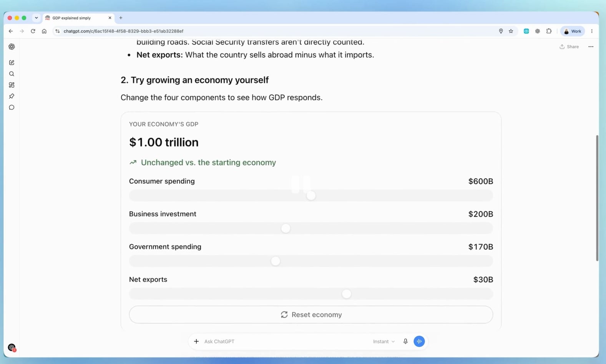Viewport: 606px width, 364px height.
Task: Click 'Unchanged vs. the starting economy' text
Action: 208,163
